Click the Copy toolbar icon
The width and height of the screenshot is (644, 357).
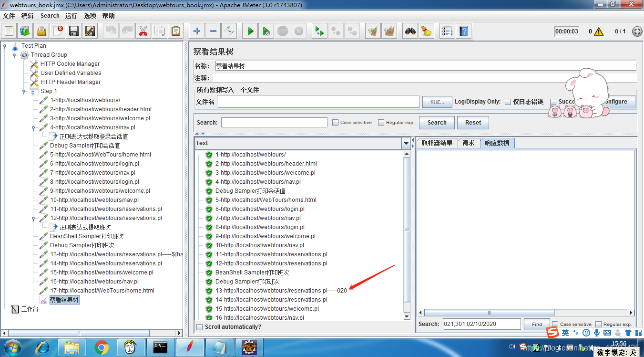coord(159,31)
